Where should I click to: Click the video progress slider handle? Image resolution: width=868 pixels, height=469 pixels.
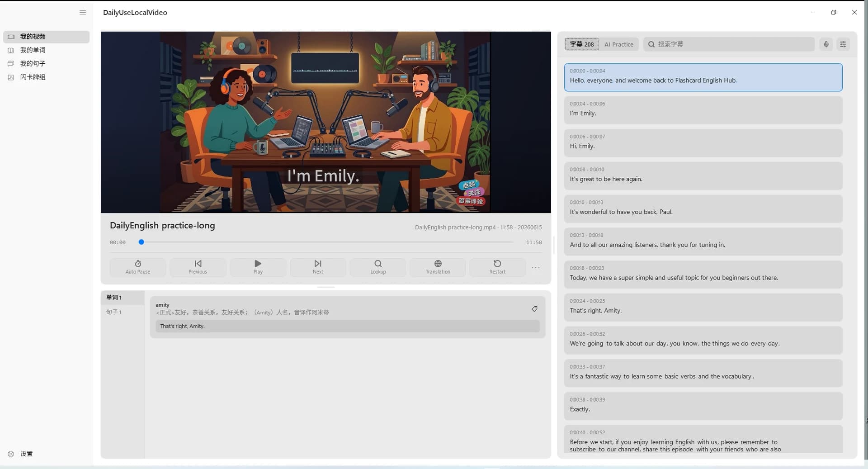tap(142, 242)
